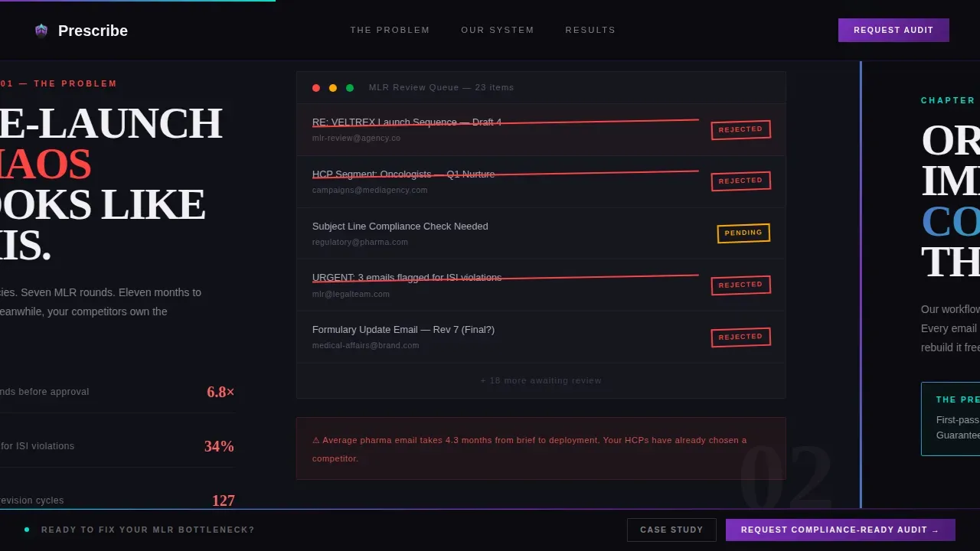Click the CASE STUDY button
The image size is (980, 551).
[671, 530]
